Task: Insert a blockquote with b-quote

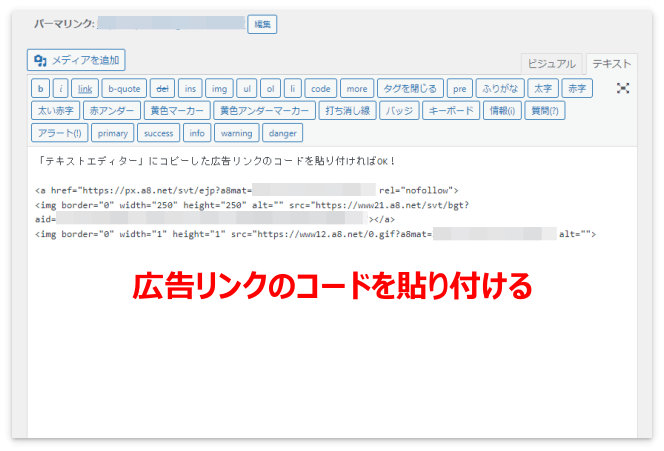Action: (124, 89)
